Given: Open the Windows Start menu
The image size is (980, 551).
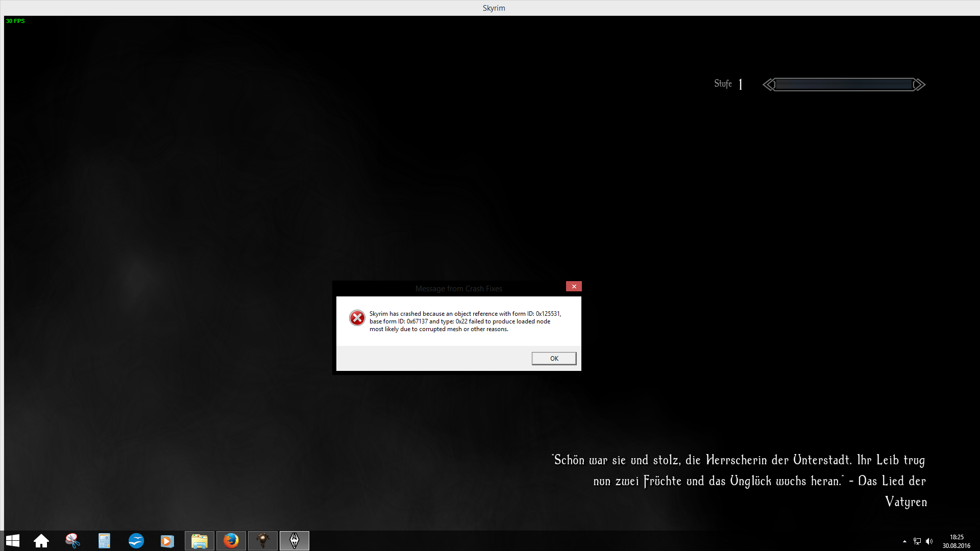Looking at the screenshot, I should pyautogui.click(x=13, y=541).
